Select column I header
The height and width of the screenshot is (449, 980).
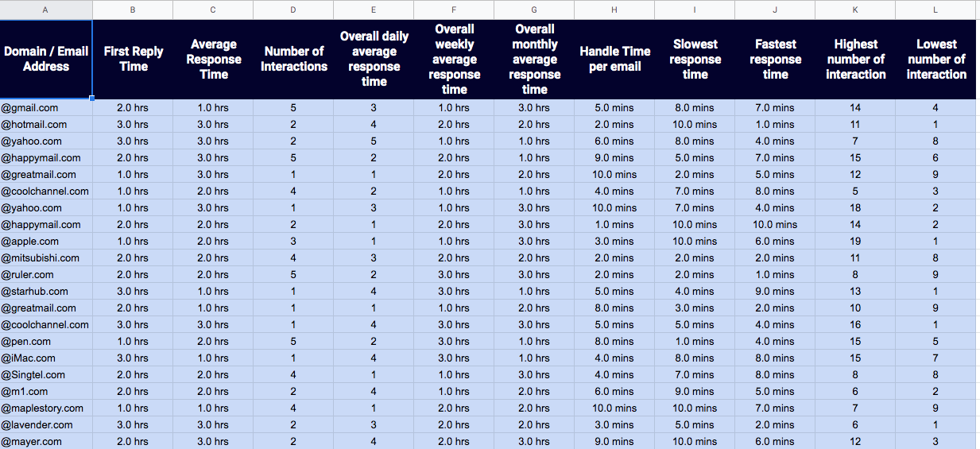coord(695,10)
